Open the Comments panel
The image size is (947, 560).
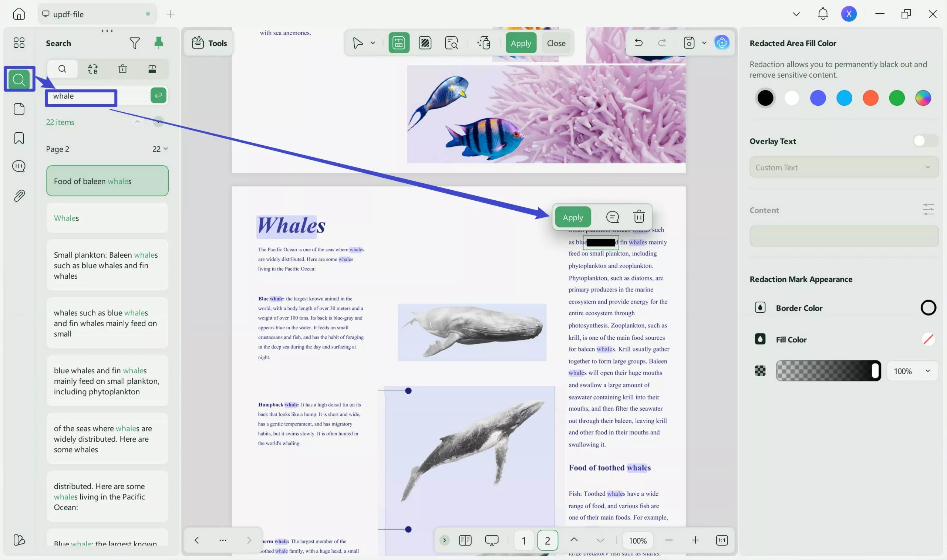pyautogui.click(x=19, y=166)
